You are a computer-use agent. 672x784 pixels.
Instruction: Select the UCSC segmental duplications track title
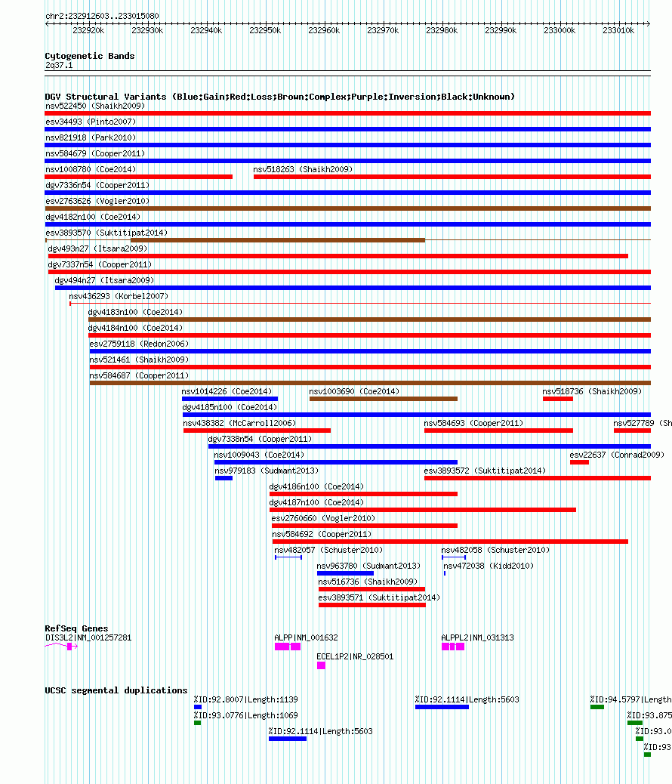pyautogui.click(x=116, y=690)
